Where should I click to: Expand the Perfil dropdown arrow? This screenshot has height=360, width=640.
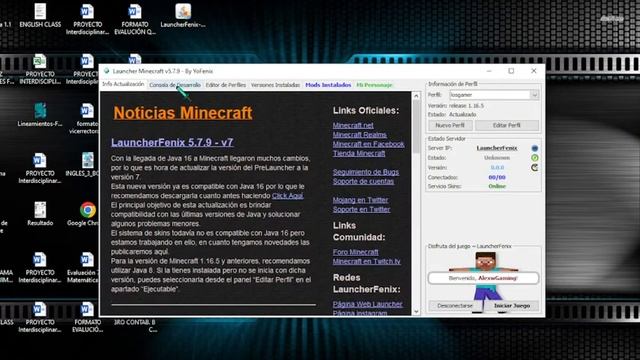click(x=535, y=95)
